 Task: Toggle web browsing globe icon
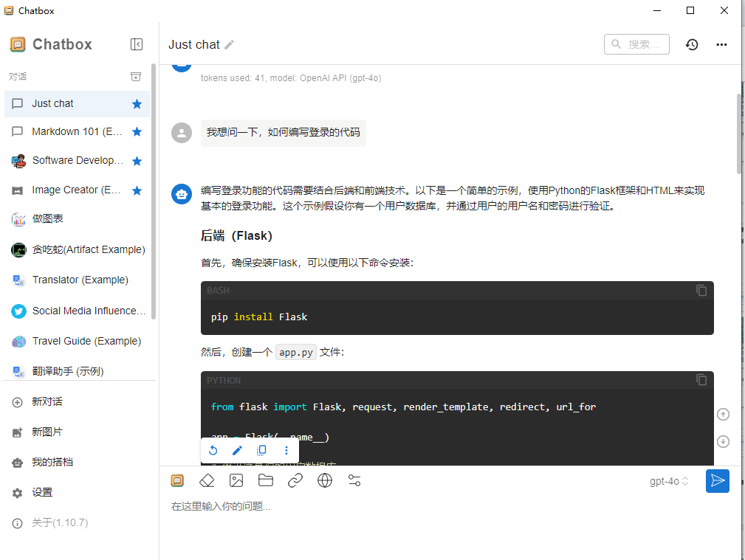coord(325,480)
